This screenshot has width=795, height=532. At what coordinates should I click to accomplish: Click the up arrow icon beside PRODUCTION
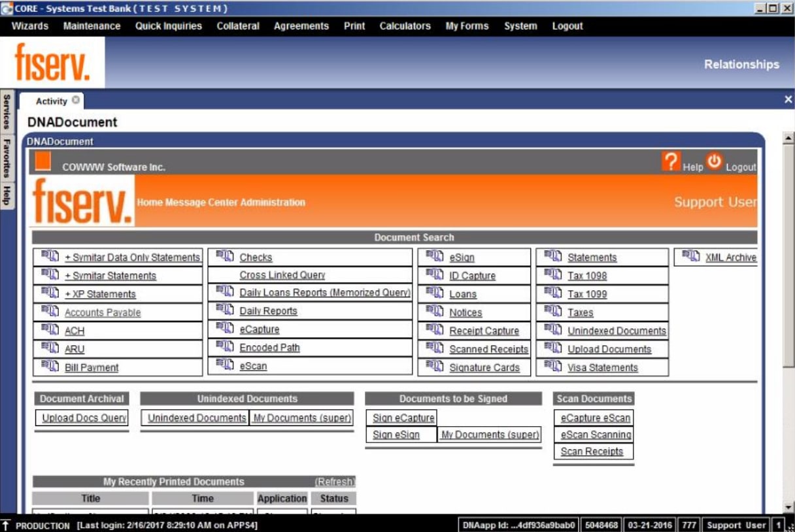(x=6, y=525)
